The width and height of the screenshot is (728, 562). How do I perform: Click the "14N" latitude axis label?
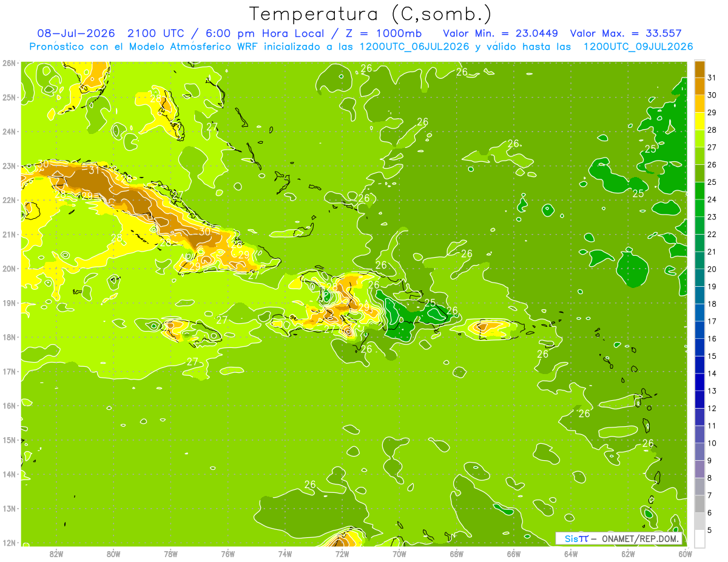[x=8, y=474]
